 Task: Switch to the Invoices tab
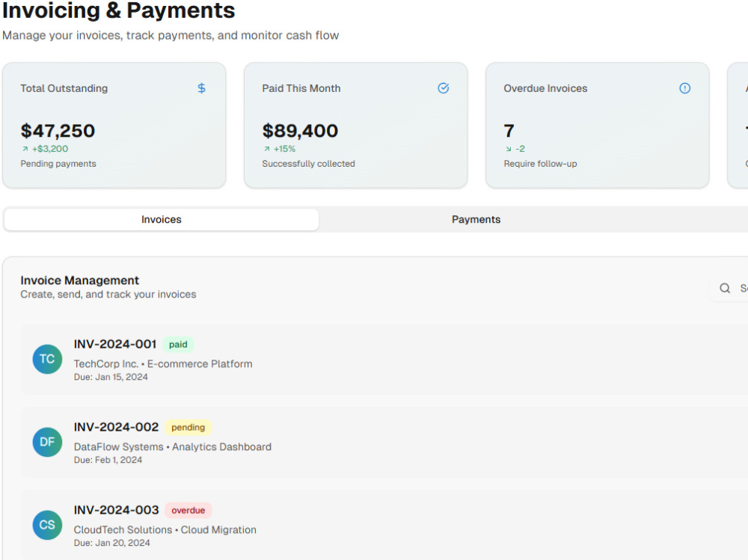(162, 219)
